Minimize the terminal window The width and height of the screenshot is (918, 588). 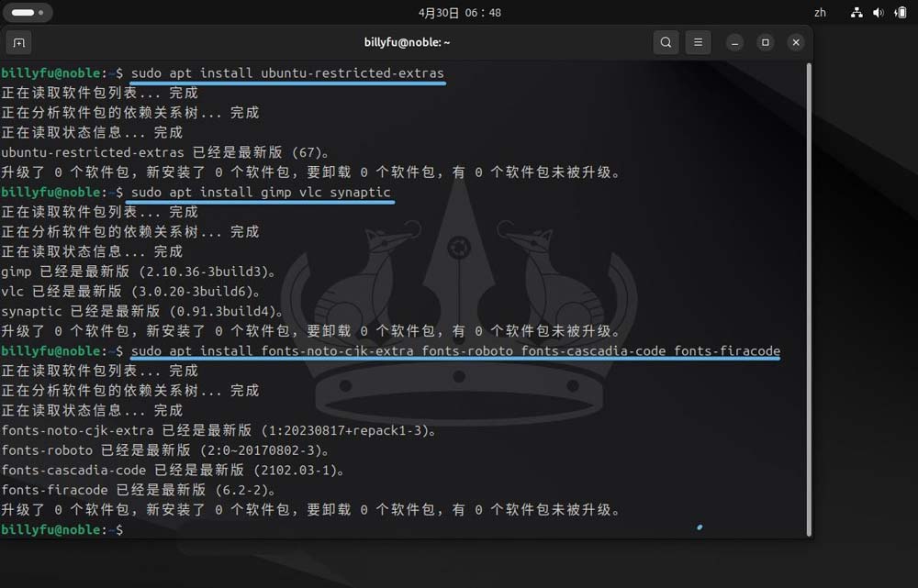(x=734, y=42)
